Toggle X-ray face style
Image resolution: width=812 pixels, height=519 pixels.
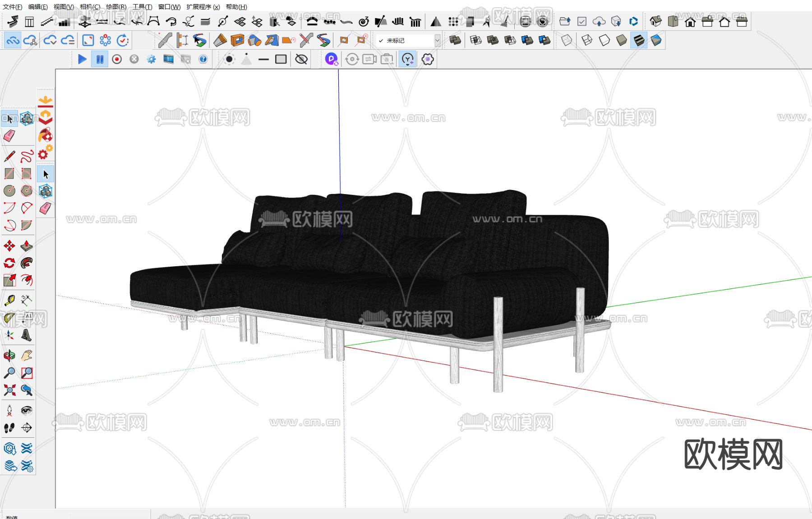click(567, 41)
